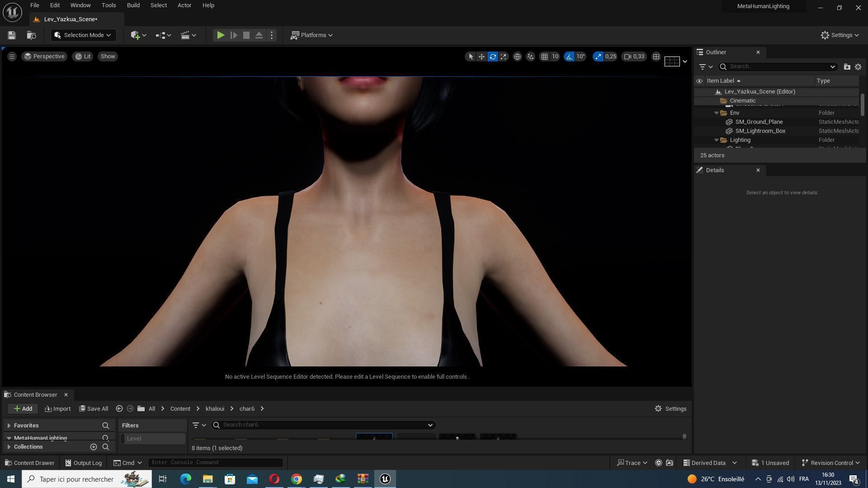Screen dimensions: 868x488
Task: Expand the Collections section
Action: (x=9, y=447)
